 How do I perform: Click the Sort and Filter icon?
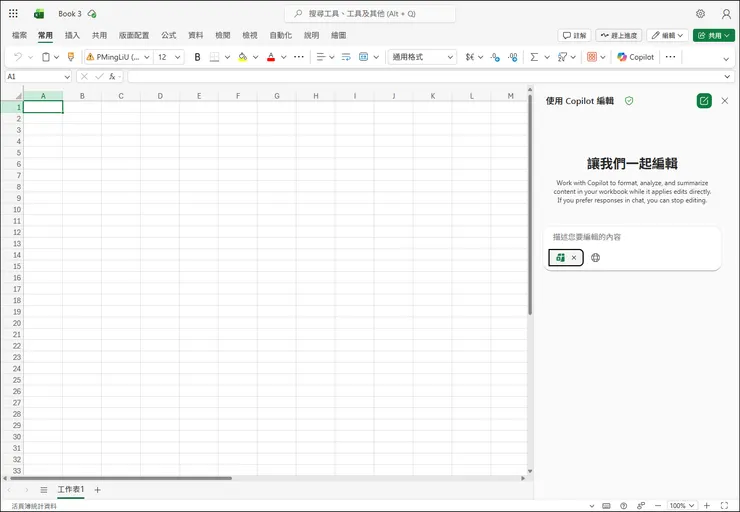click(x=562, y=57)
